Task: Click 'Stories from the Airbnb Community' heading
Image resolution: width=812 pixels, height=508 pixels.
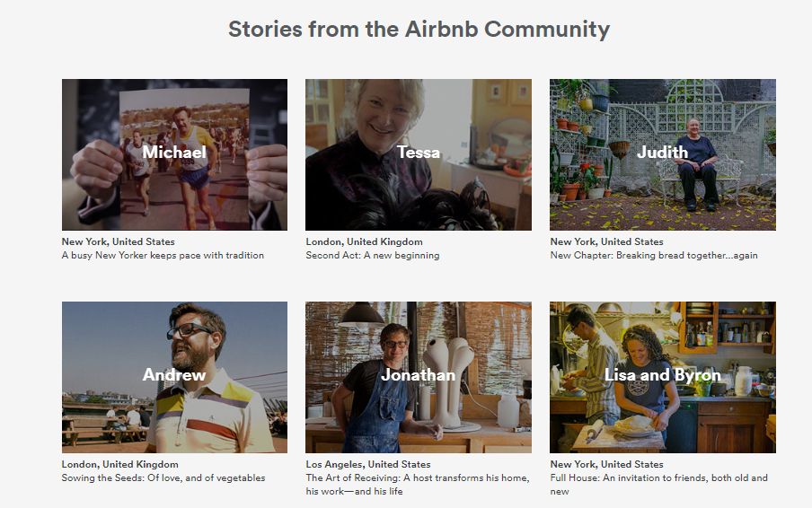Action: tap(419, 30)
